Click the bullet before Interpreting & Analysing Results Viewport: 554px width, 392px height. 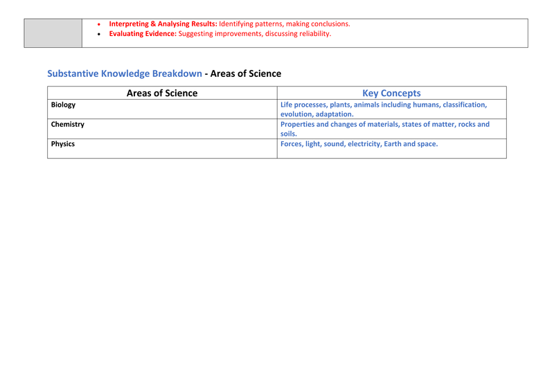[100, 24]
